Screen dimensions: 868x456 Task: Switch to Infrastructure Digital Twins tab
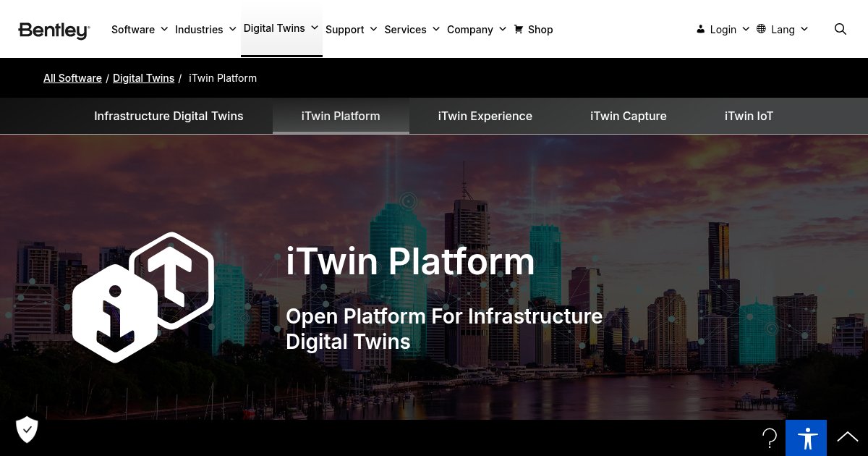(x=169, y=116)
